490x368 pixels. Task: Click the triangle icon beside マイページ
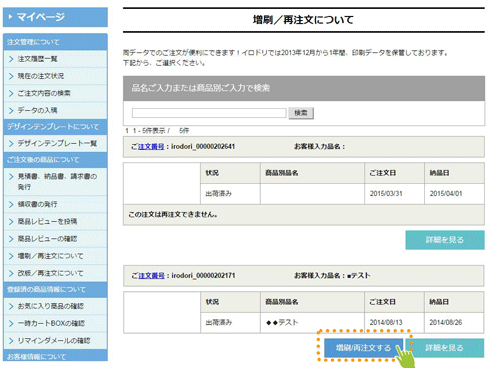point(11,16)
